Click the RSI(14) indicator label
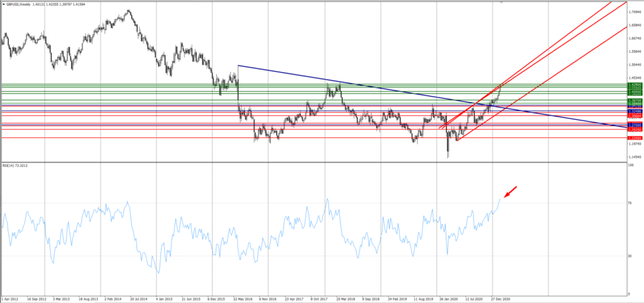 coord(13,166)
